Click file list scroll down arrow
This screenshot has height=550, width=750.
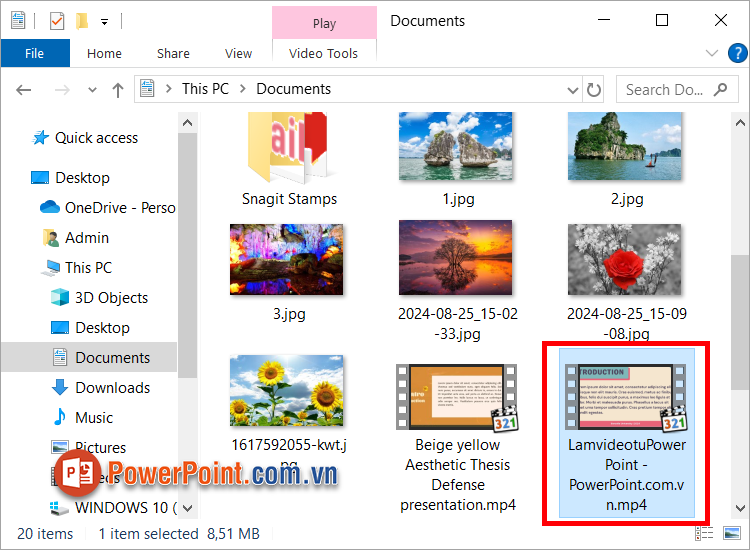(739, 508)
